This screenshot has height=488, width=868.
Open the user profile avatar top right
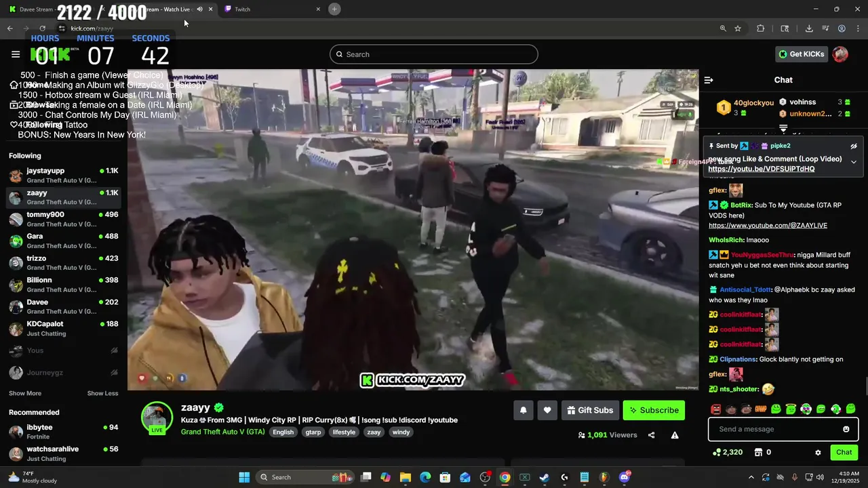840,54
